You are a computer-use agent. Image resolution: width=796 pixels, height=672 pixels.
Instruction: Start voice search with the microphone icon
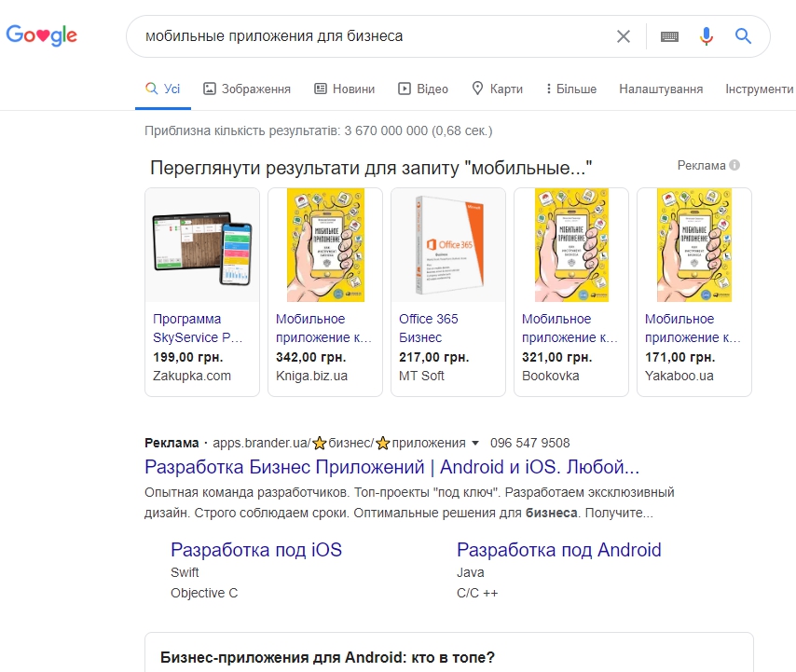tap(707, 36)
